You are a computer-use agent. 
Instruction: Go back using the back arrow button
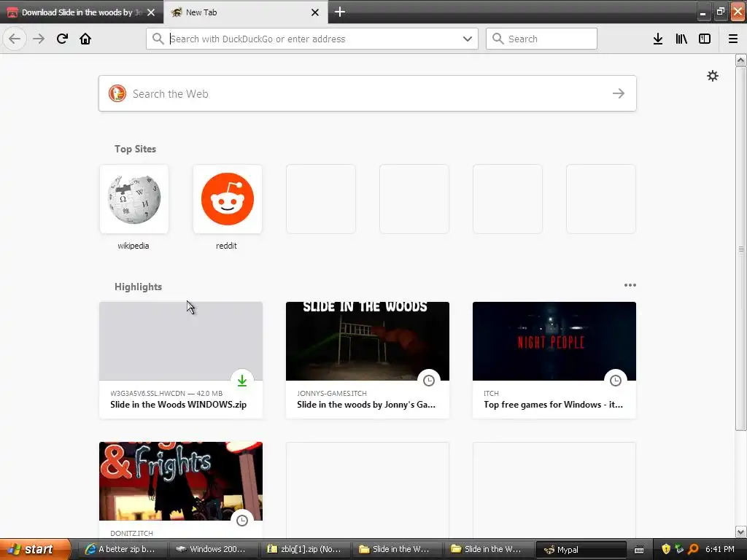click(15, 39)
